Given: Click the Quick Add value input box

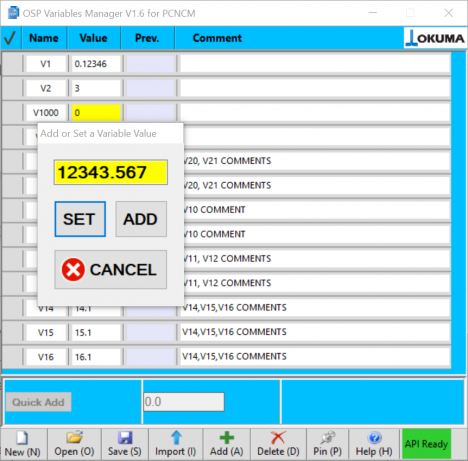Looking at the screenshot, I should coord(184,402).
